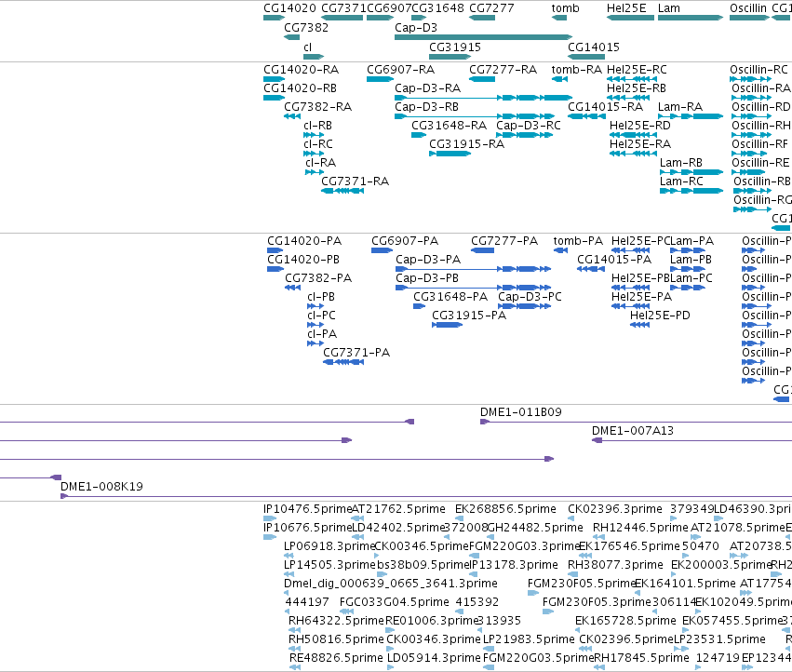Image resolution: width=792 pixels, height=672 pixels.
Task: Open EST Dmel_dig_000639_0665_3641.3prime
Action: [287, 593]
